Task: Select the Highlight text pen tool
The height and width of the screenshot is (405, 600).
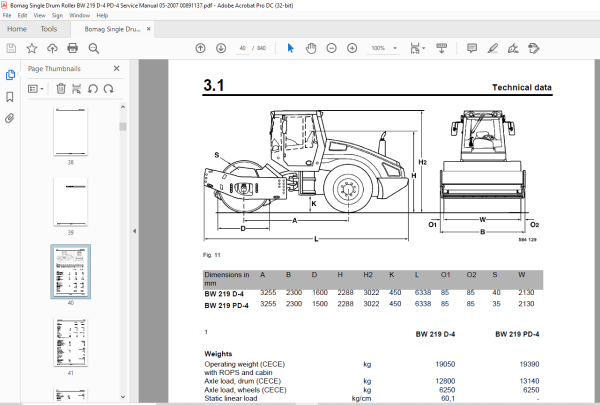Action: point(492,48)
